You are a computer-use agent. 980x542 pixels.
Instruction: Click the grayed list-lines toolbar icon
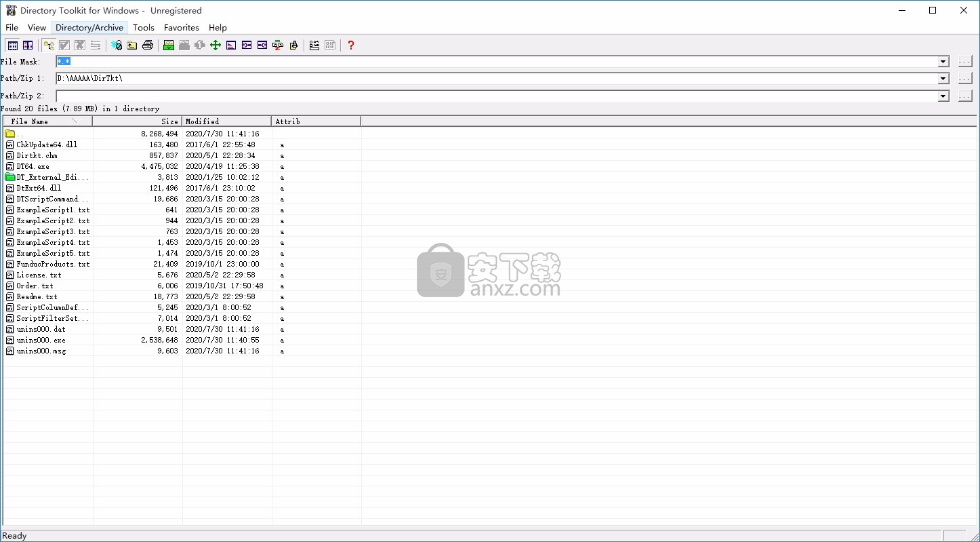[96, 45]
